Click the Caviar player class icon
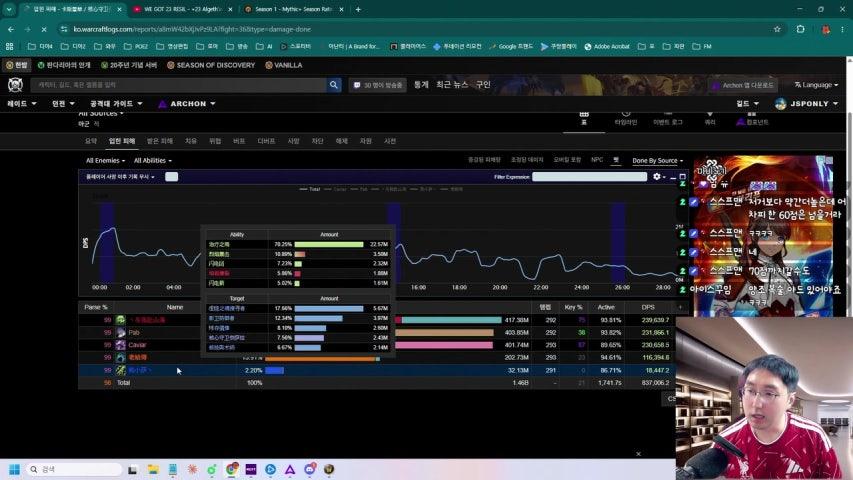This screenshot has height=480, width=853. point(120,345)
